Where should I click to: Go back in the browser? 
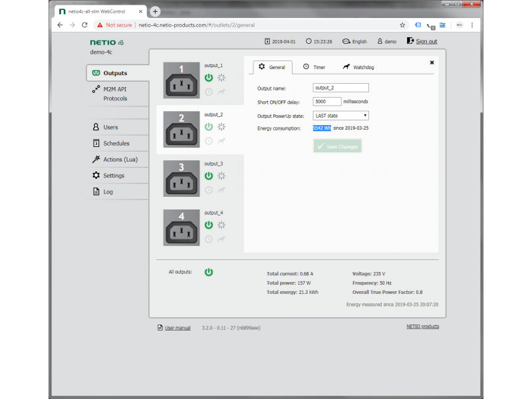coord(60,25)
